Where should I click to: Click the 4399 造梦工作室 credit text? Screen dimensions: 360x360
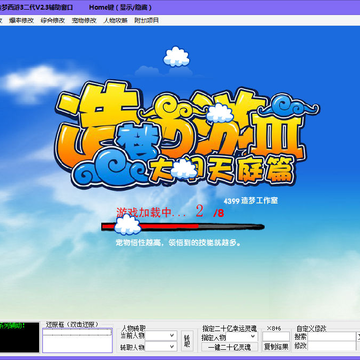point(251,201)
